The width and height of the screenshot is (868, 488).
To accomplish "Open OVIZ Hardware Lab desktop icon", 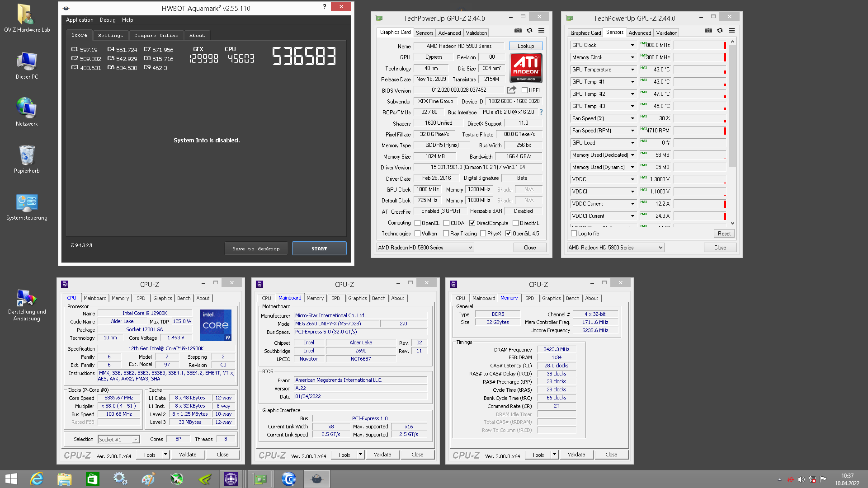I will pos(27,19).
